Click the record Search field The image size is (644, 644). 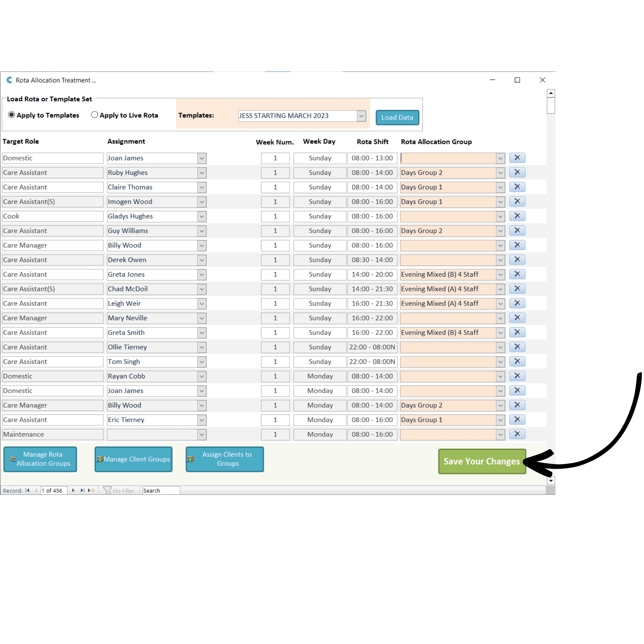point(161,490)
